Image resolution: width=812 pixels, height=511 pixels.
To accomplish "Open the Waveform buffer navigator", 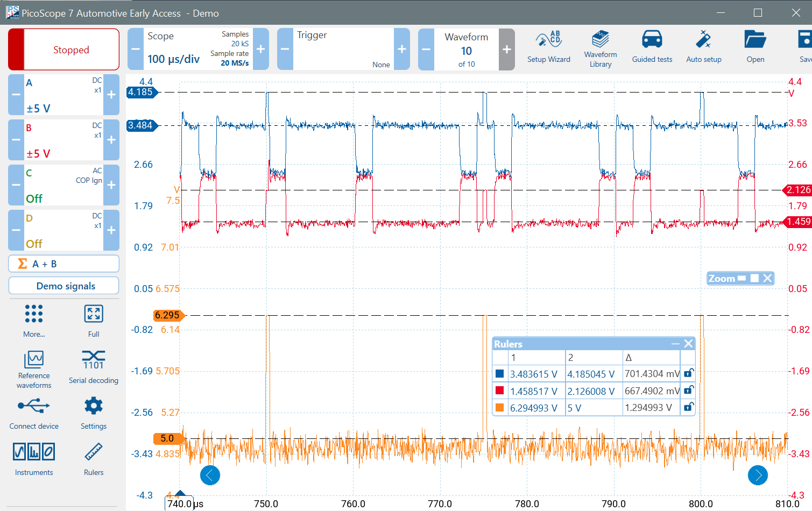I will click(x=467, y=49).
